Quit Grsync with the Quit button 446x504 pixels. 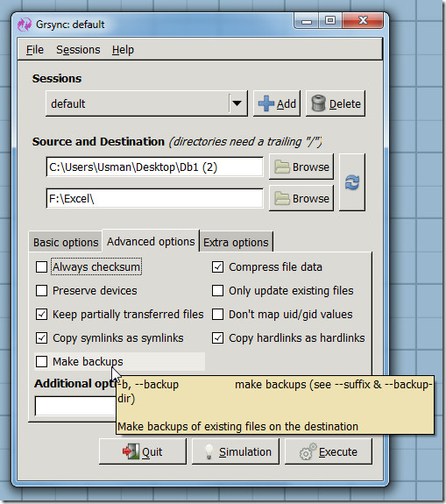(x=143, y=451)
